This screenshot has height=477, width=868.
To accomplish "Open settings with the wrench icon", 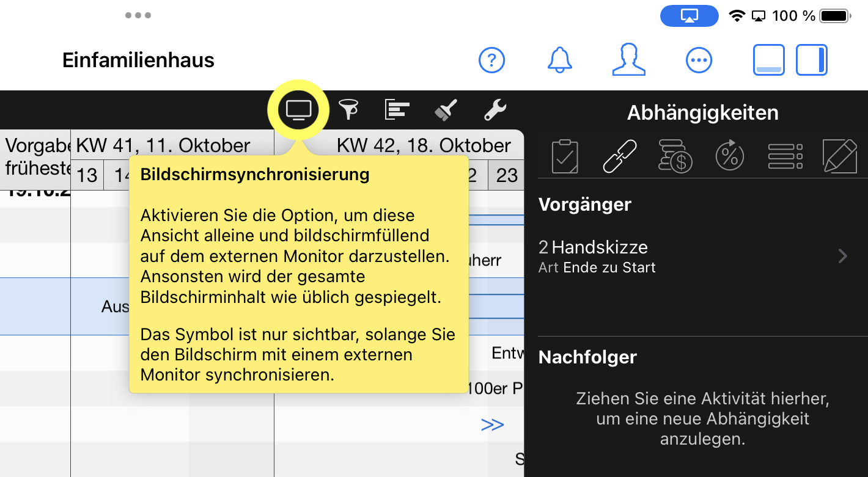I will [x=495, y=109].
